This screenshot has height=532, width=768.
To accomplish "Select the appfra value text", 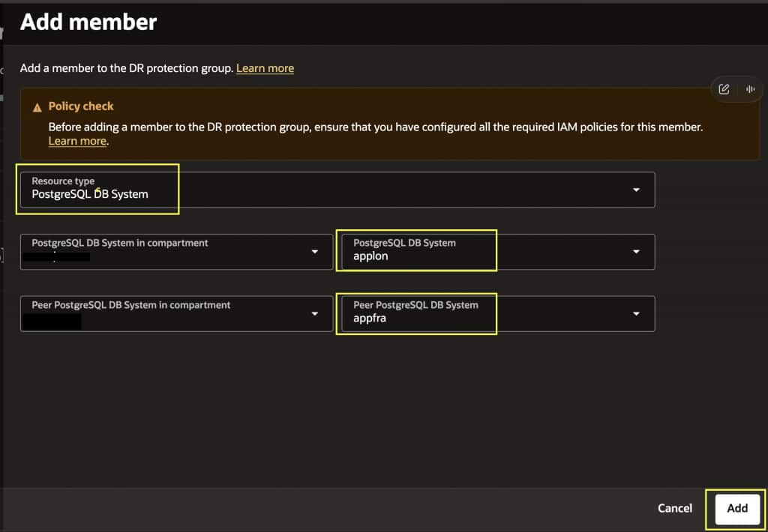I will (x=370, y=318).
